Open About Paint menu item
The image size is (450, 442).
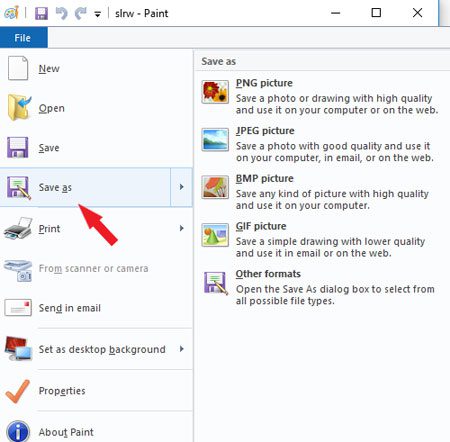click(x=66, y=432)
